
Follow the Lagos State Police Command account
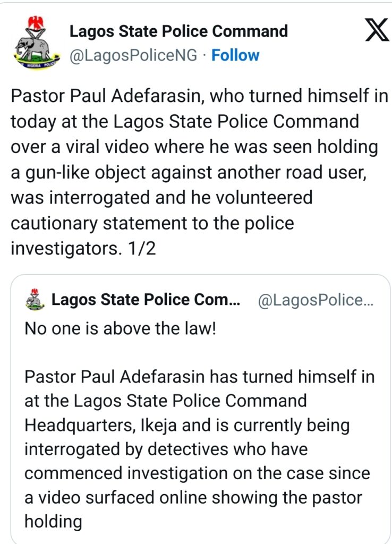pyautogui.click(x=235, y=55)
